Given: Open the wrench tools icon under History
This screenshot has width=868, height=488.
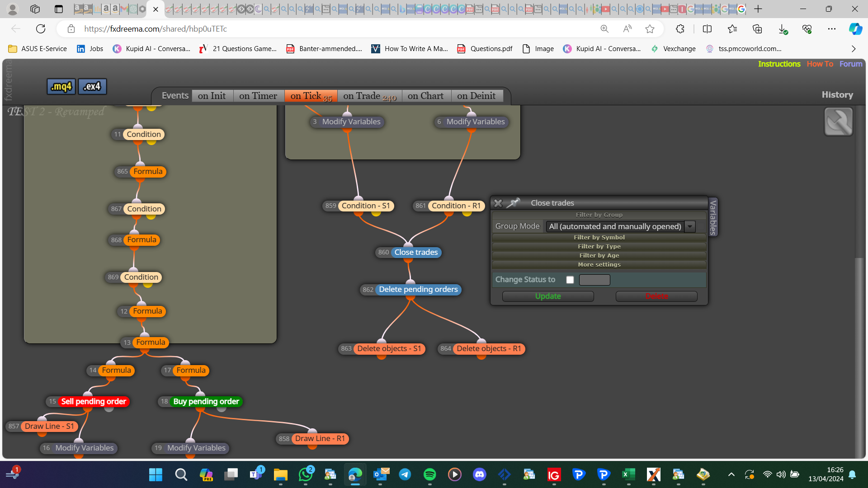Looking at the screenshot, I should [x=838, y=122].
